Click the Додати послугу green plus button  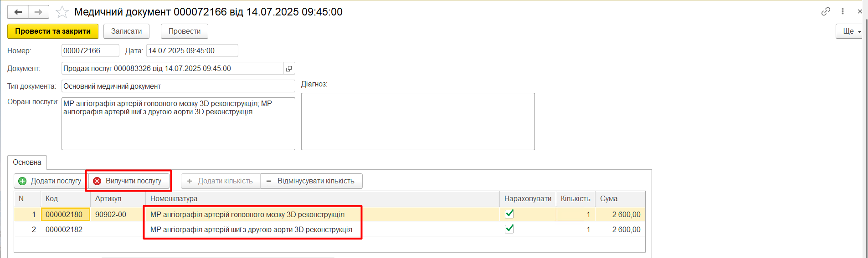pyautogui.click(x=50, y=181)
